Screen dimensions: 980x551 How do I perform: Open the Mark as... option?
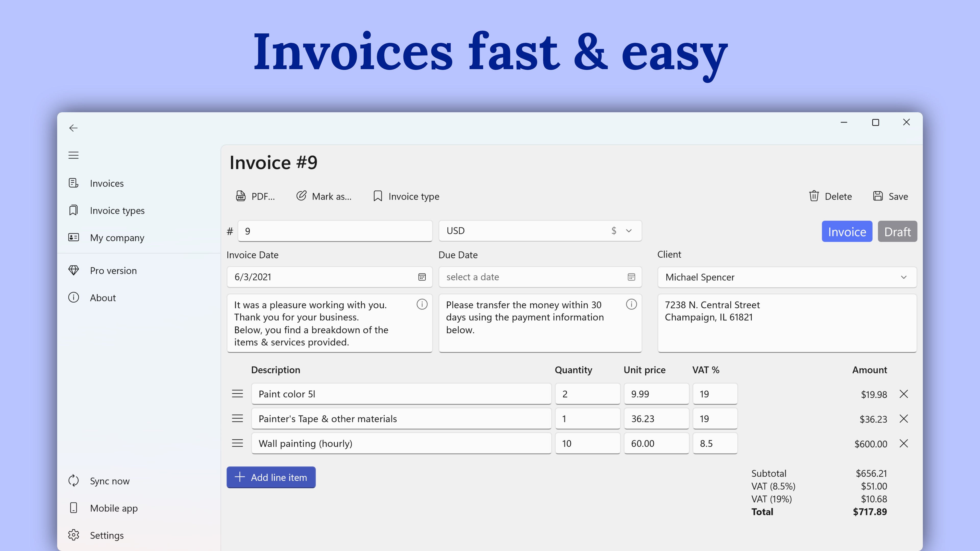(x=324, y=196)
